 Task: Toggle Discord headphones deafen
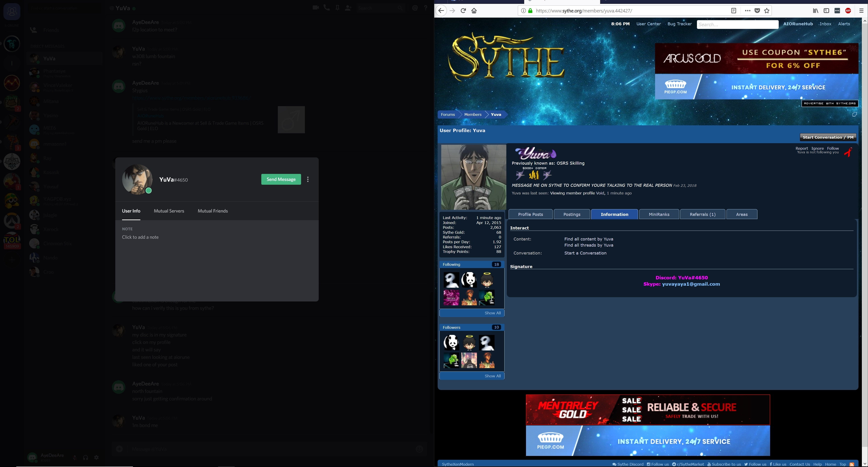point(86,458)
